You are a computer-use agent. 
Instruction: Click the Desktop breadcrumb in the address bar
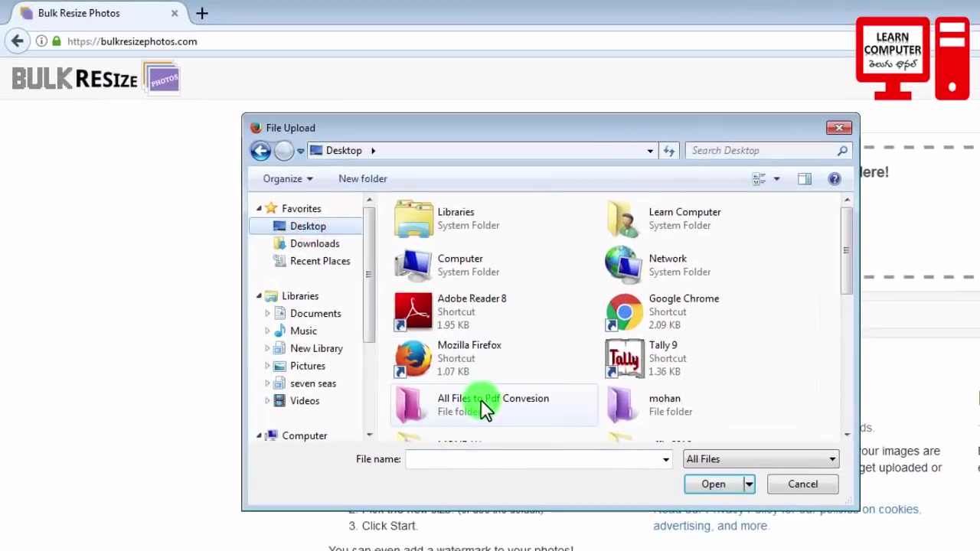click(x=344, y=151)
